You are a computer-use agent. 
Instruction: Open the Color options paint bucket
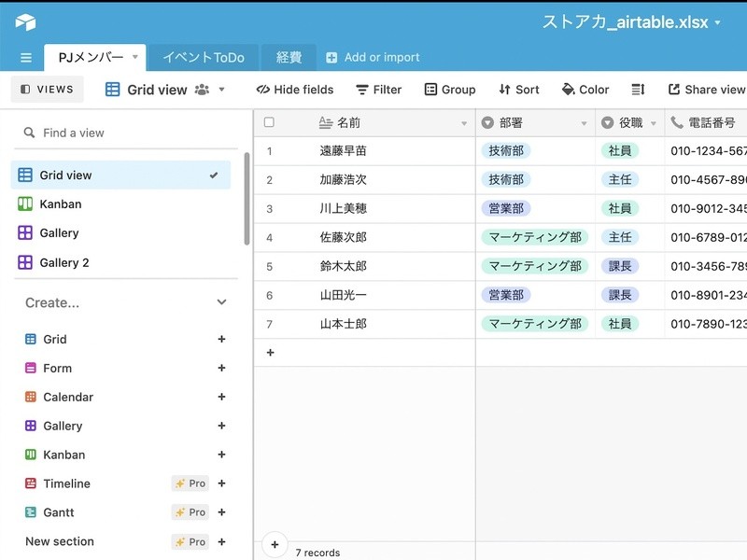[x=585, y=90]
